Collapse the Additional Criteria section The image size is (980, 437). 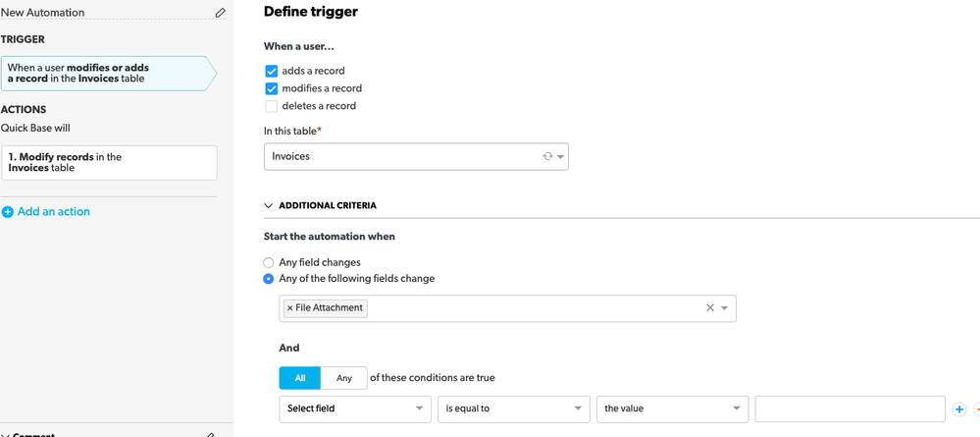[x=269, y=205]
